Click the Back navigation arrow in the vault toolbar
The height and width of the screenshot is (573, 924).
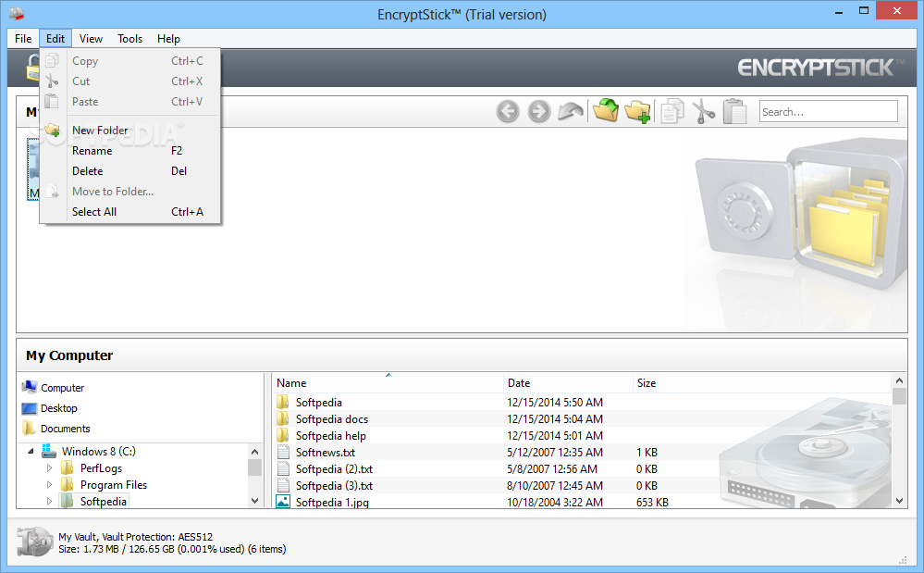pos(508,111)
